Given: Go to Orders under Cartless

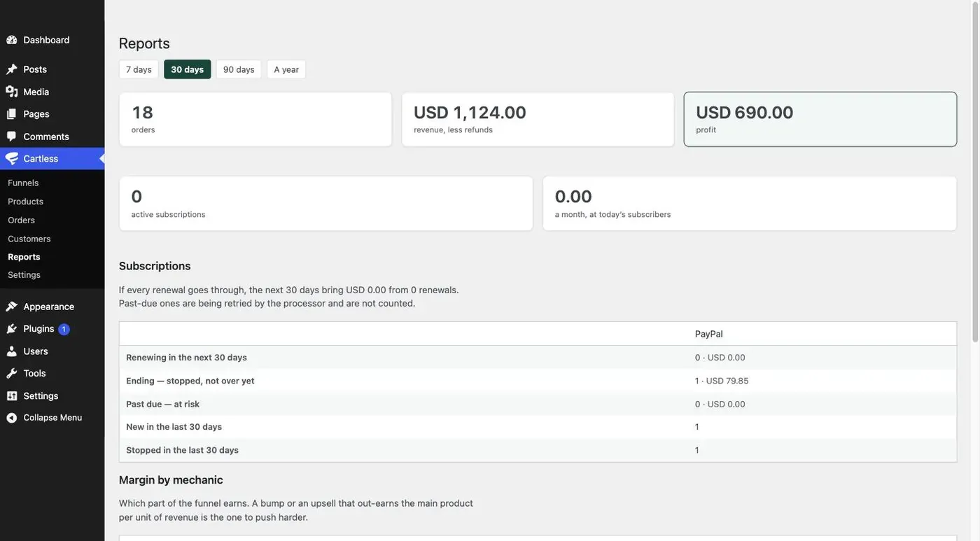Looking at the screenshot, I should (21, 220).
